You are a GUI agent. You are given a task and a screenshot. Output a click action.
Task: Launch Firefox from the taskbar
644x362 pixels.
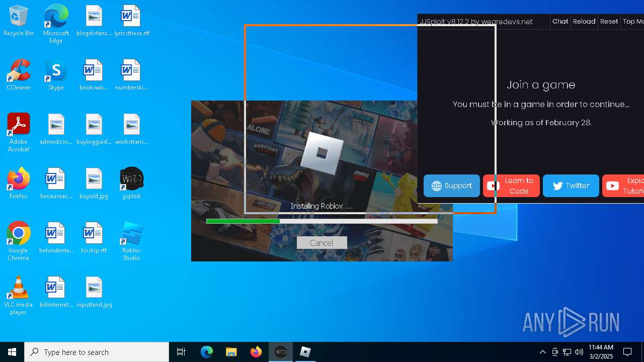pos(256,352)
